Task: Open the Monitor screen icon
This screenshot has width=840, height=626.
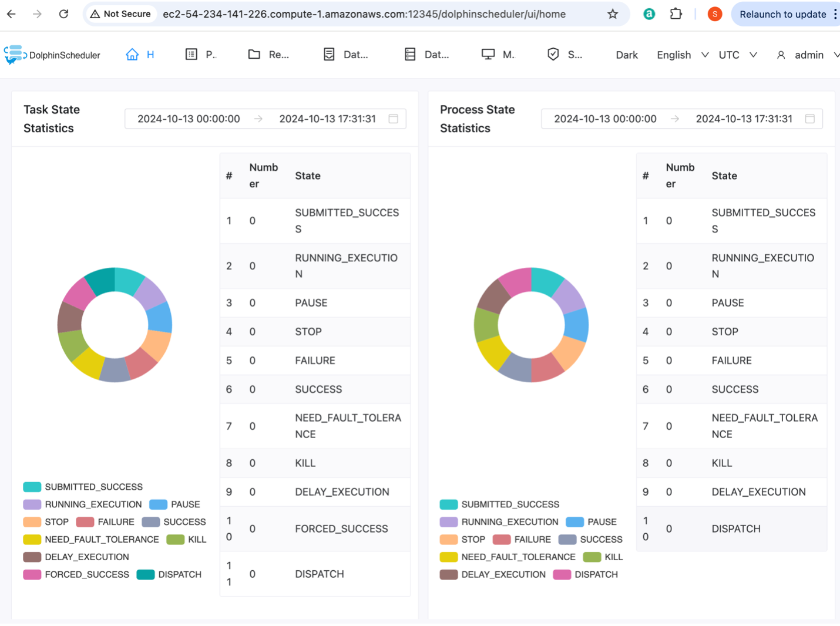Action: coord(488,55)
